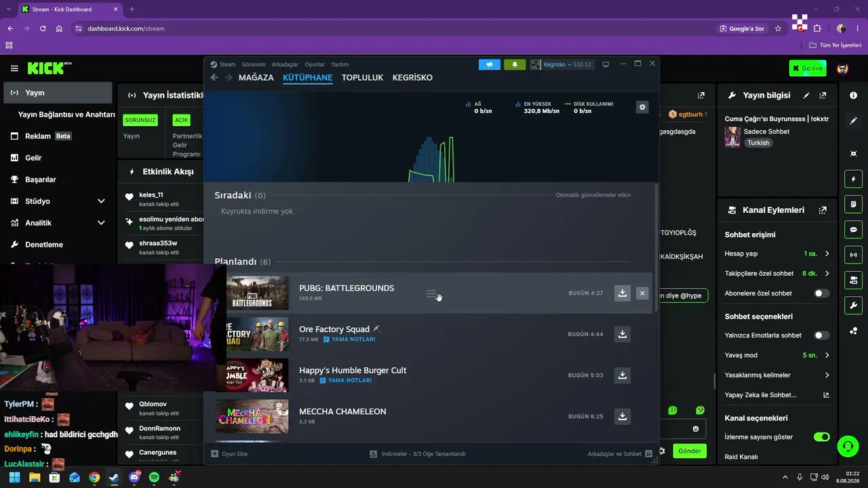Open PUBG: BATTLEGROUNDS game thumbnail
The width and height of the screenshot is (868, 488).
(x=257, y=293)
